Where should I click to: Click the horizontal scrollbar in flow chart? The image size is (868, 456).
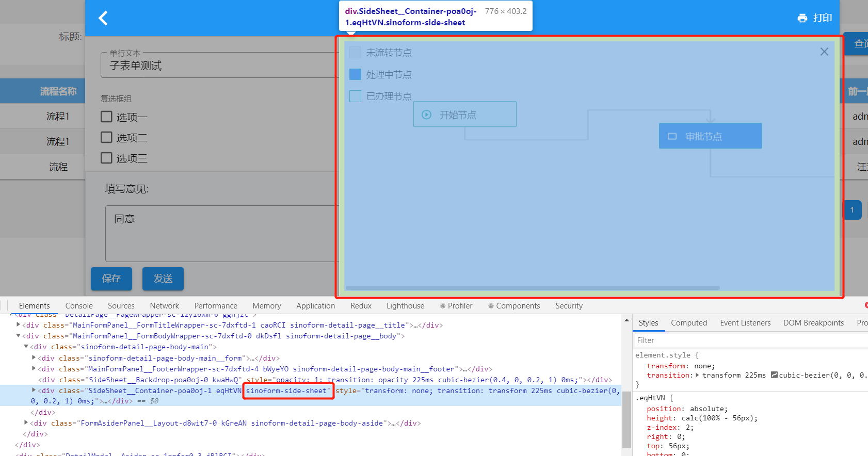533,288
